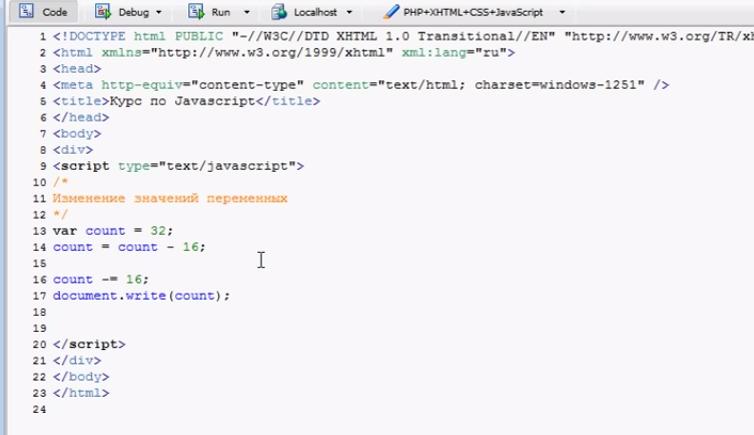Click the closing html tag on line 23
This screenshot has height=435, width=754.
click(81, 393)
